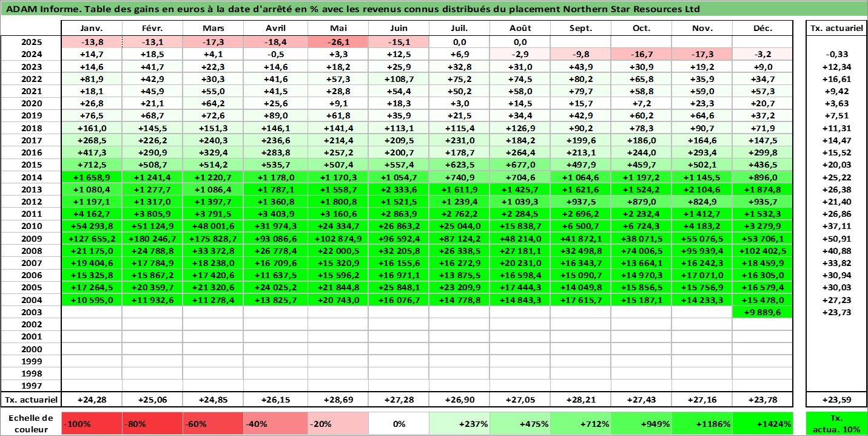868x436 pixels.
Task: Click the +23,78 actuarial rate under Déc.
Action: (763, 400)
